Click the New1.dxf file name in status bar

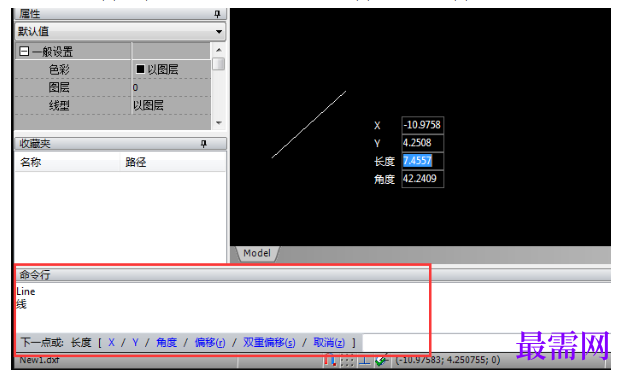tap(39, 360)
